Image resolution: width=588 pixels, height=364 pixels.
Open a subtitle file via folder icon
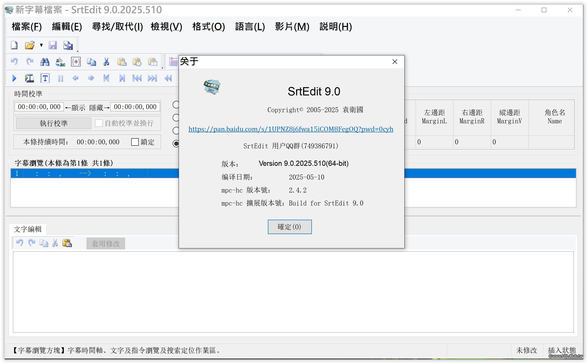[30, 45]
